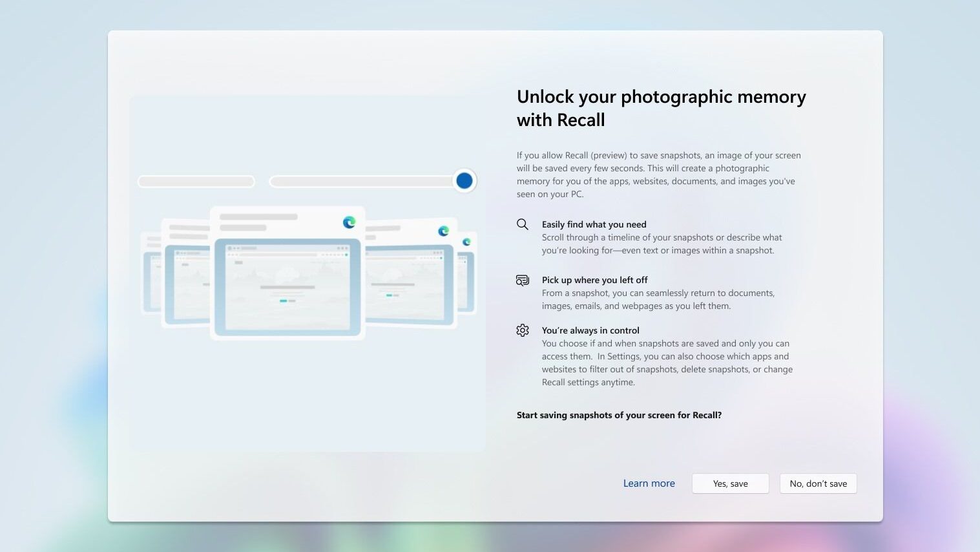Click the text From a snapshot, you can
This screenshot has width=980, height=552.
658,299
